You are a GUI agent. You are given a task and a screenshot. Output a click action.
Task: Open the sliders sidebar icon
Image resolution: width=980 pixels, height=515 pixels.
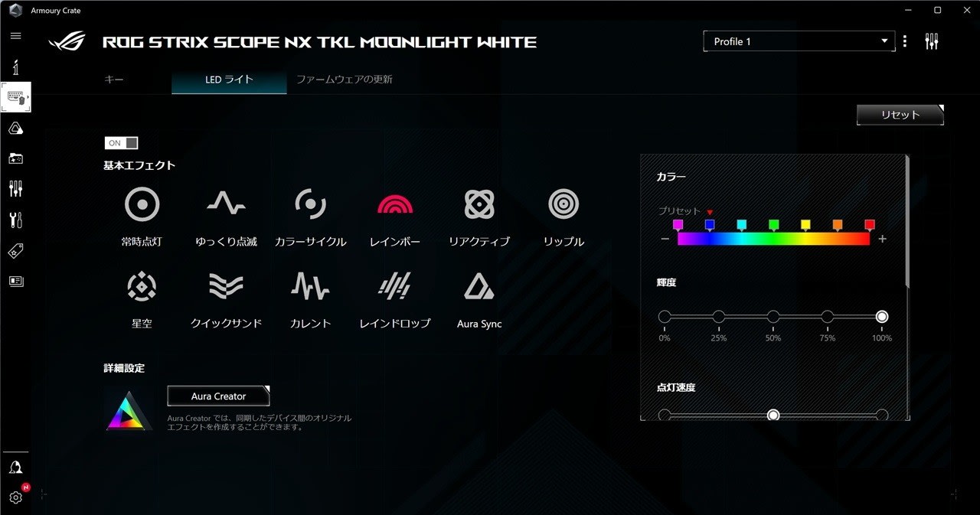[x=15, y=189]
